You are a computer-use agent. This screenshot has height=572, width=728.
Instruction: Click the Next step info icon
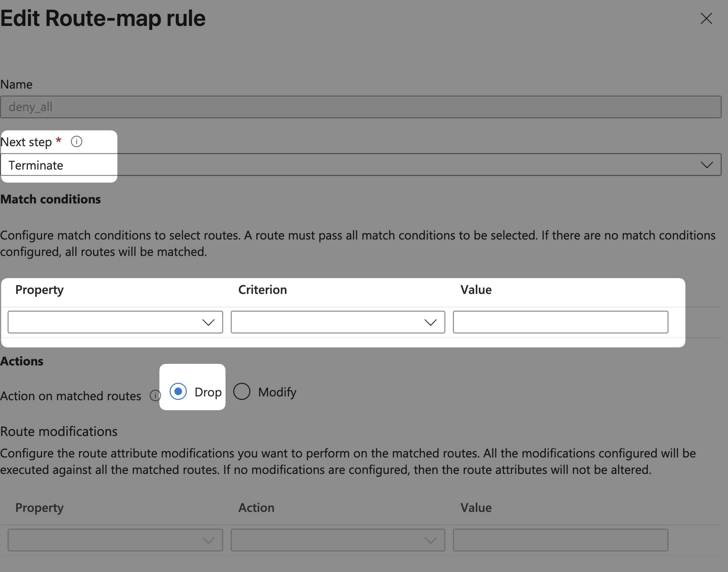pyautogui.click(x=76, y=142)
